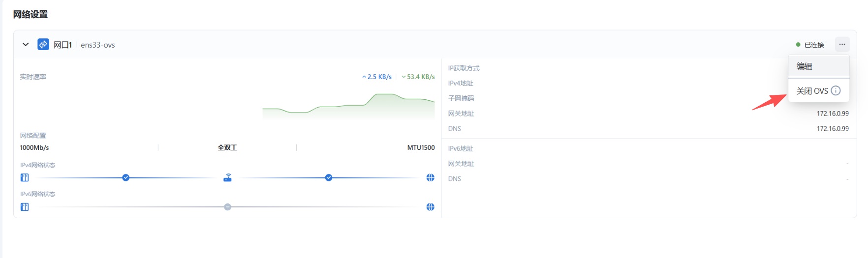
Task: Click the download speed 53.4 KB/s indicator
Action: click(418, 77)
